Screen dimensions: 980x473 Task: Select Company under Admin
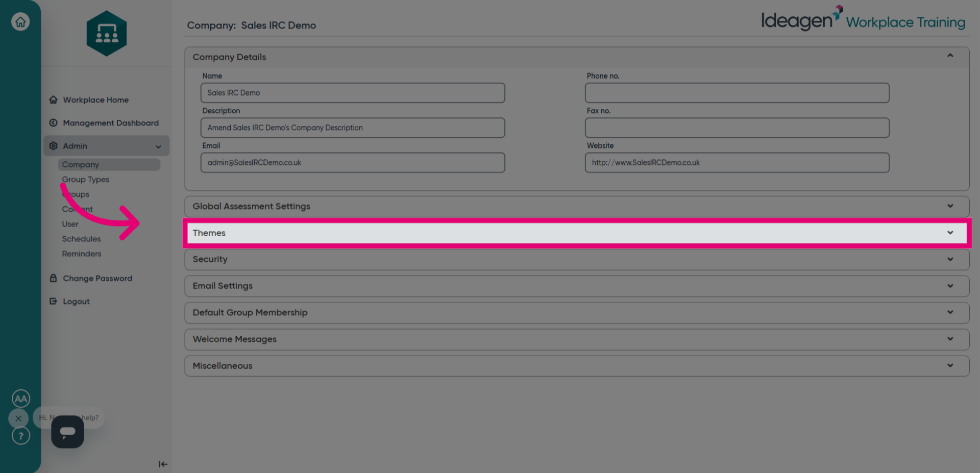point(109,164)
